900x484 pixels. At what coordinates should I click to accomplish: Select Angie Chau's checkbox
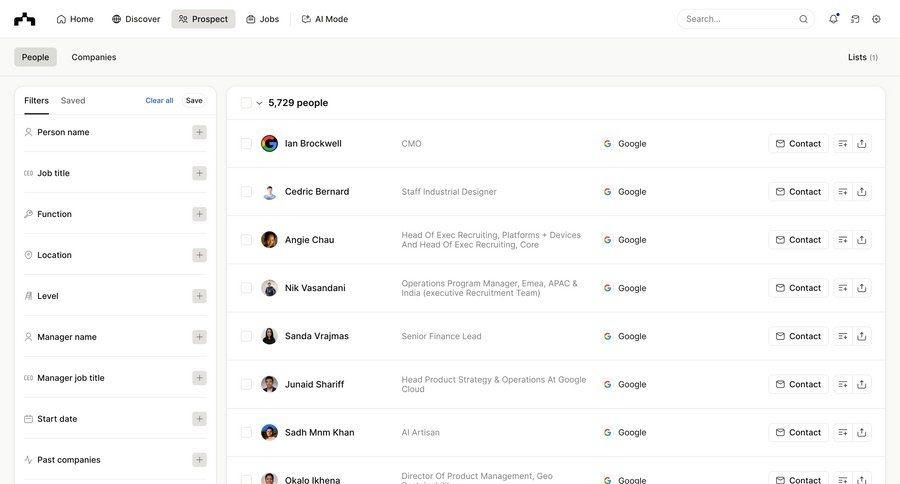click(x=246, y=240)
